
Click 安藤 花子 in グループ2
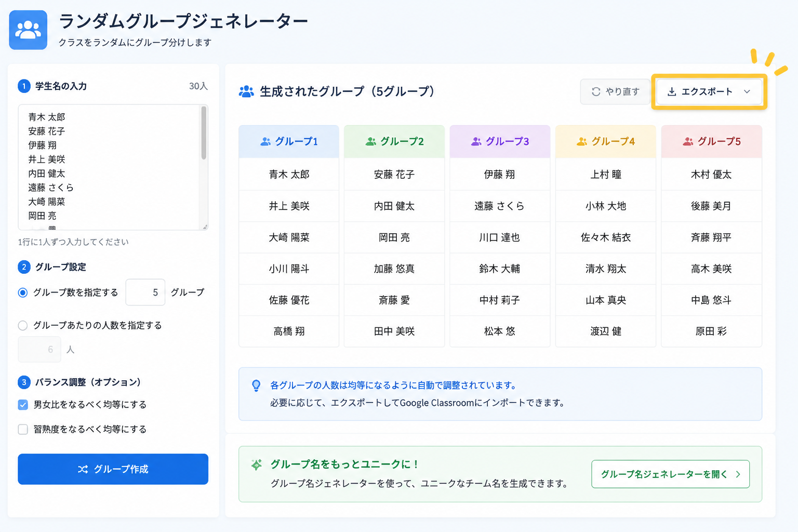pyautogui.click(x=394, y=175)
